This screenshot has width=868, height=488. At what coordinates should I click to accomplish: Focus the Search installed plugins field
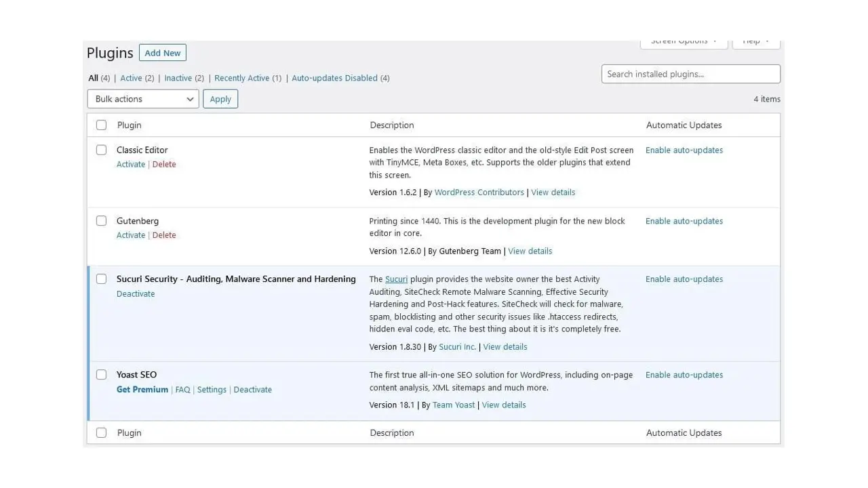[691, 74]
